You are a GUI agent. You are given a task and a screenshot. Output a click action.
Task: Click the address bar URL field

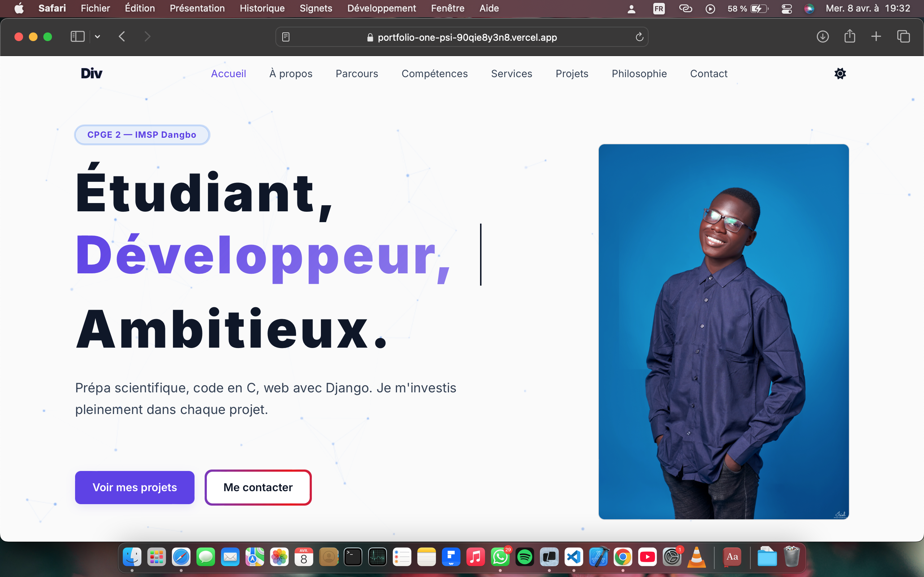click(x=467, y=38)
